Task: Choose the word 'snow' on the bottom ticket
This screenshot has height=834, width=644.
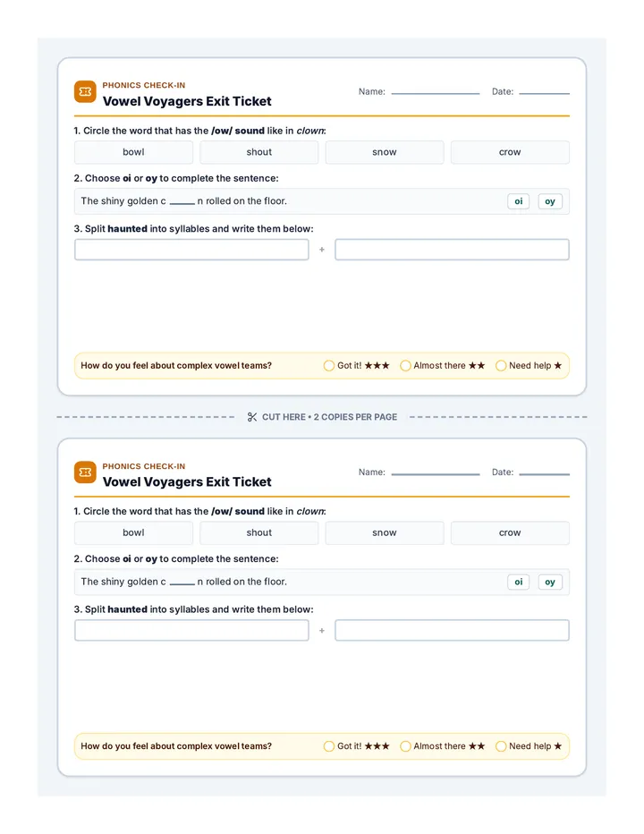Action: (385, 533)
